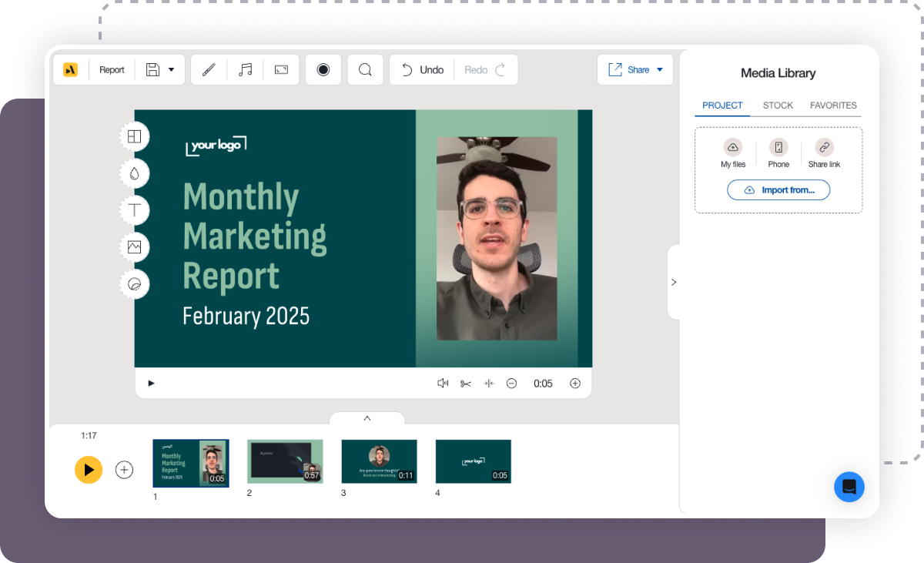Click the Import from button

[x=778, y=189]
